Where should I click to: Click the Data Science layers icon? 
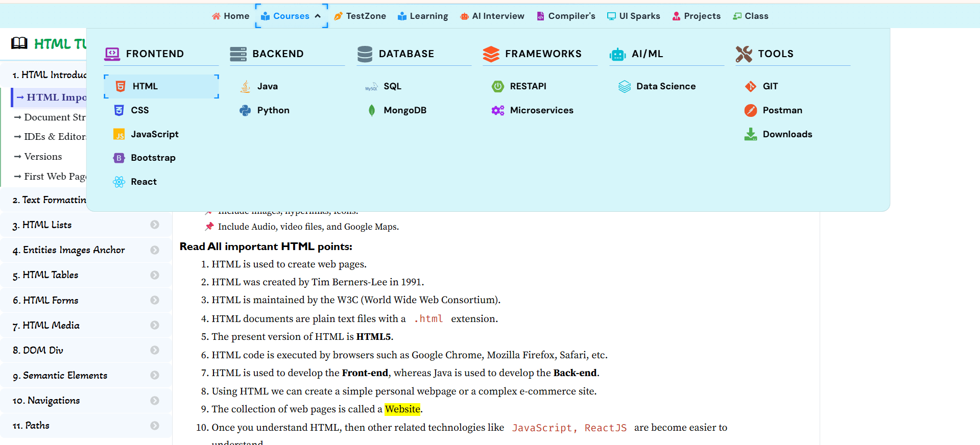tap(624, 86)
